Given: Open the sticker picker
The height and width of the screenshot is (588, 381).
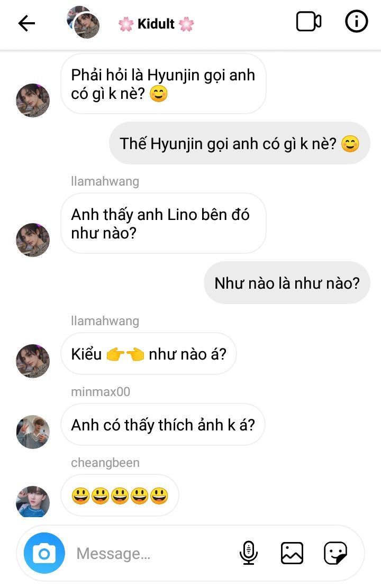Looking at the screenshot, I should pos(335,553).
